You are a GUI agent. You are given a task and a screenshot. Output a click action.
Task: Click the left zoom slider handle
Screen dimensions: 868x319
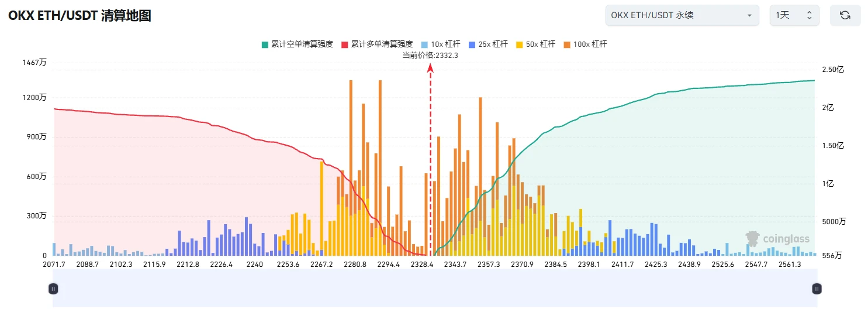point(53,289)
